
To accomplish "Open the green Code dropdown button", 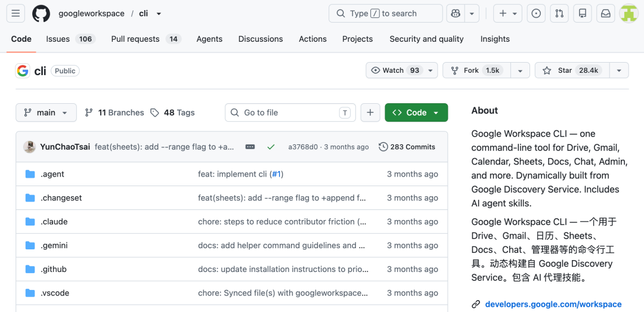I will (416, 113).
